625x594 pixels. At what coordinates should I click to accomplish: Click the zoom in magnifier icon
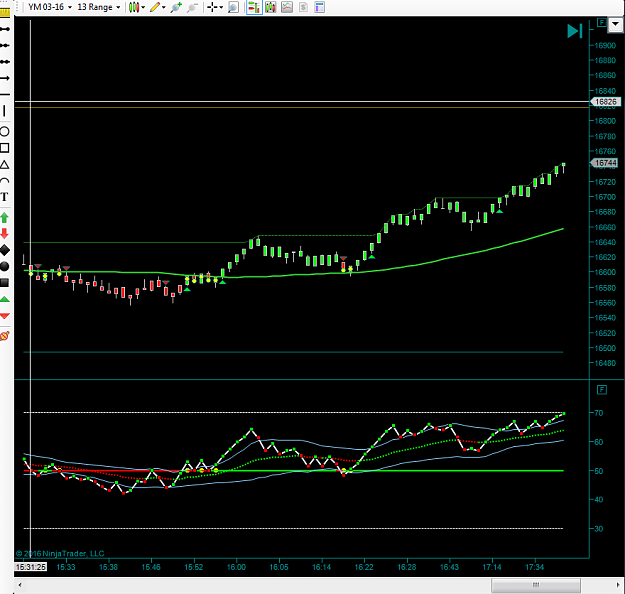tap(176, 7)
